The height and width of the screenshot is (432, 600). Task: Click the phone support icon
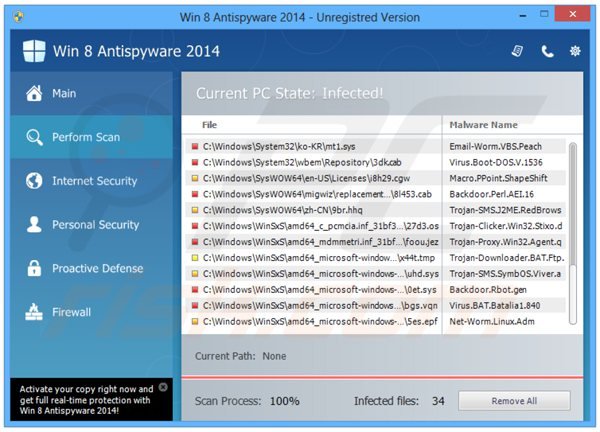tap(547, 51)
